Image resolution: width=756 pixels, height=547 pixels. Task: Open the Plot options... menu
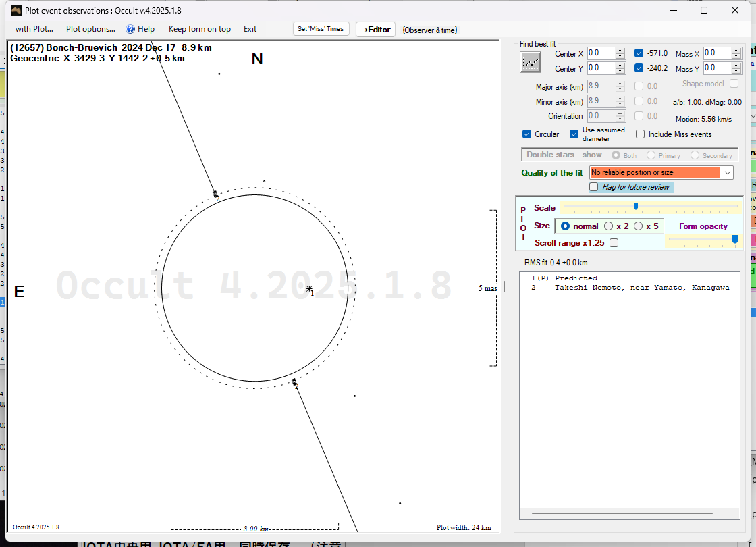point(90,29)
